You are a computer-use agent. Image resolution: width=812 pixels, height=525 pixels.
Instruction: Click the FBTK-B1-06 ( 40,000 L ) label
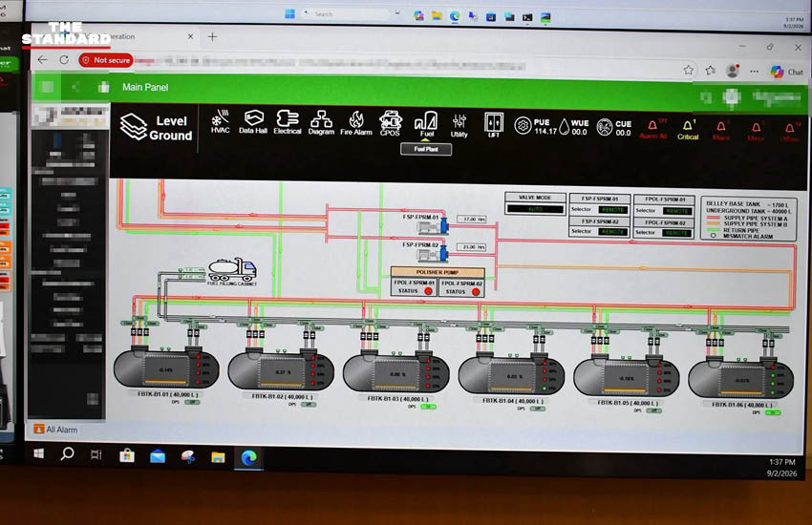[x=741, y=405]
